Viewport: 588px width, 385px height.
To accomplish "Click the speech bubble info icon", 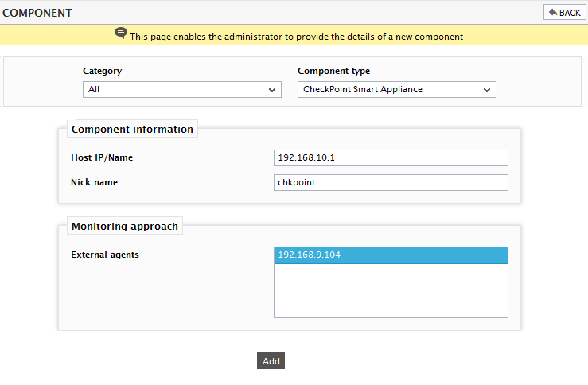I will point(121,33).
